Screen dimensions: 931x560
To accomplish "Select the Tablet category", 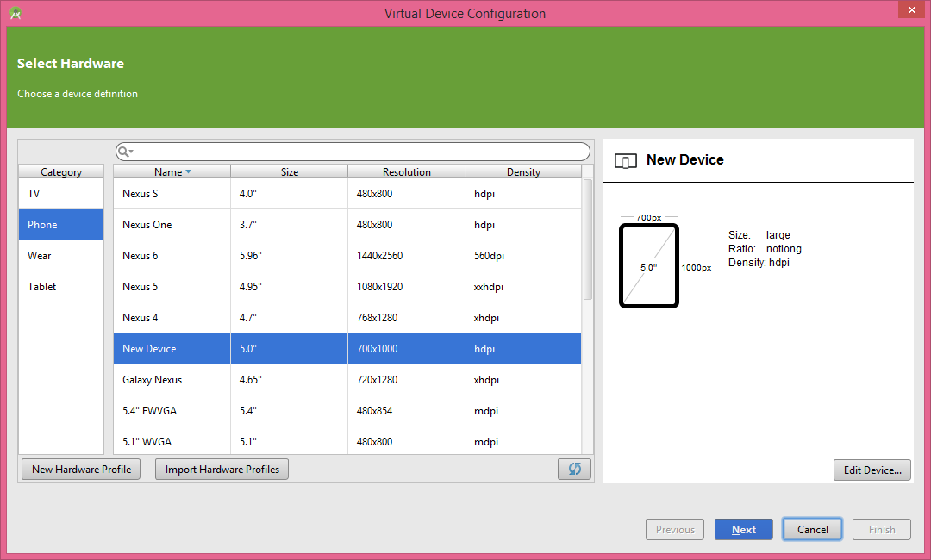I will [x=60, y=287].
